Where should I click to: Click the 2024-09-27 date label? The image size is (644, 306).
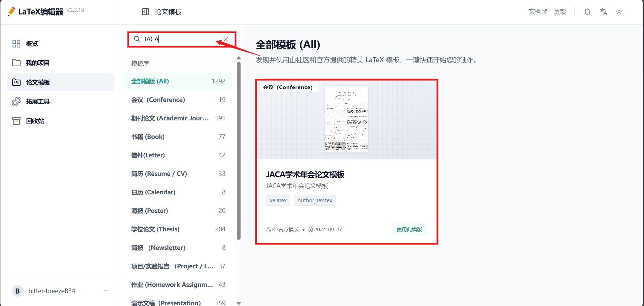(325, 230)
